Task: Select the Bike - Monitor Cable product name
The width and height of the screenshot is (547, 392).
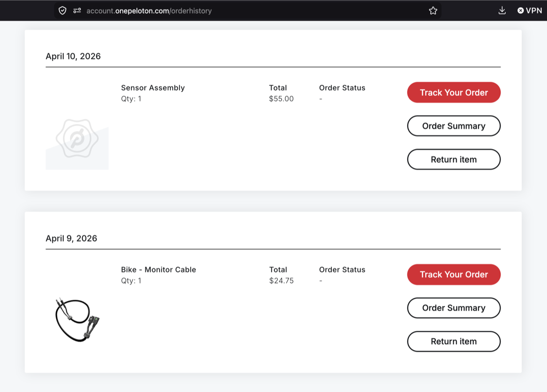Action: [158, 270]
